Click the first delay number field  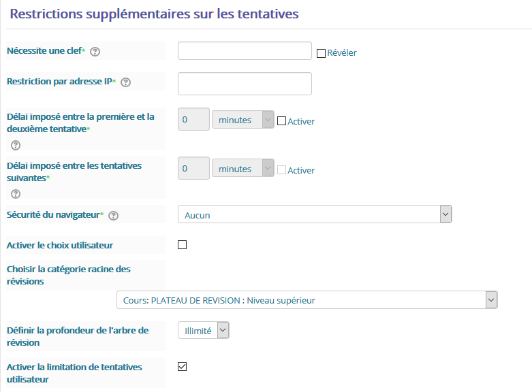[x=193, y=120]
